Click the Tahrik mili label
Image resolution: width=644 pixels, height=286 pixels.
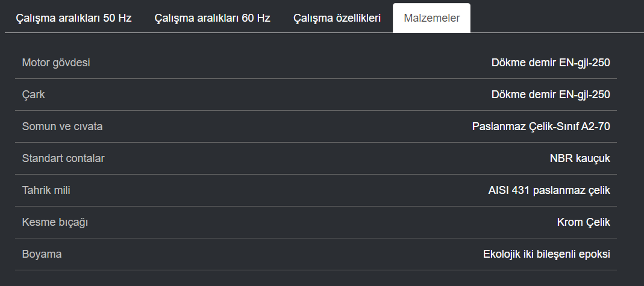point(46,190)
